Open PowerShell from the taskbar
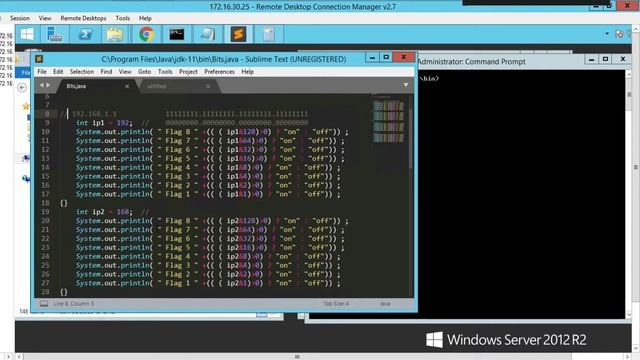This screenshot has width=640, height=360. tap(85, 34)
